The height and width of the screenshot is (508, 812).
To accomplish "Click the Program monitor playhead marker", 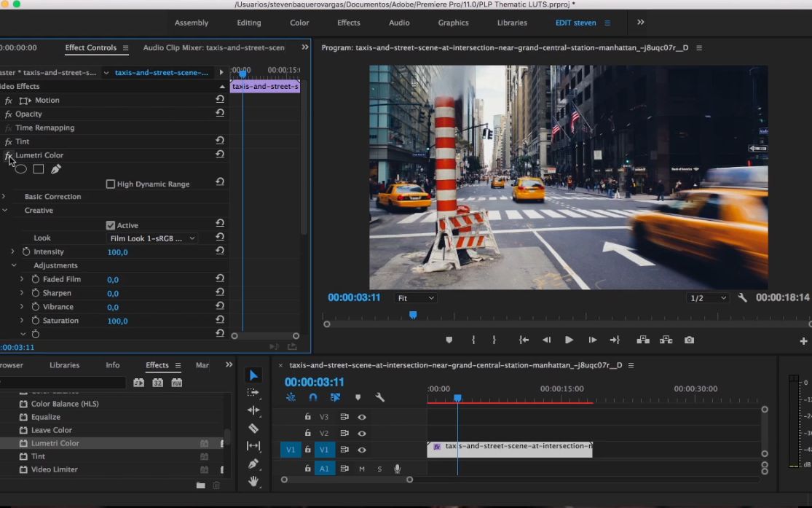I will pos(413,315).
